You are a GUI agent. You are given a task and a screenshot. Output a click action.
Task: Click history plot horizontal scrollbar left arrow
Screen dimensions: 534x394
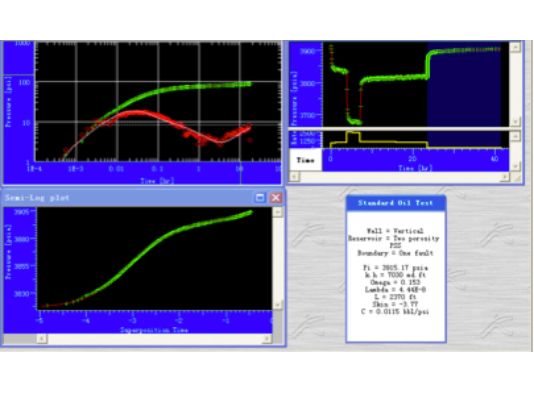click(294, 177)
